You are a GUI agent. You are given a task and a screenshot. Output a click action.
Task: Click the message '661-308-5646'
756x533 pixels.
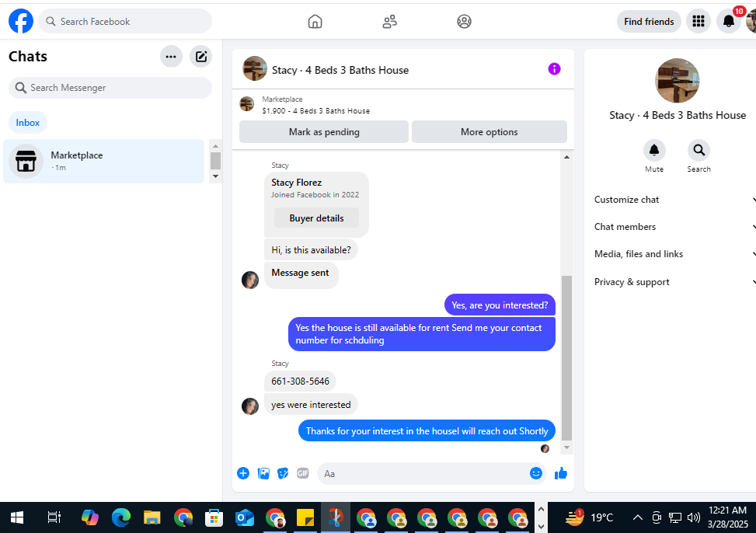pos(300,381)
